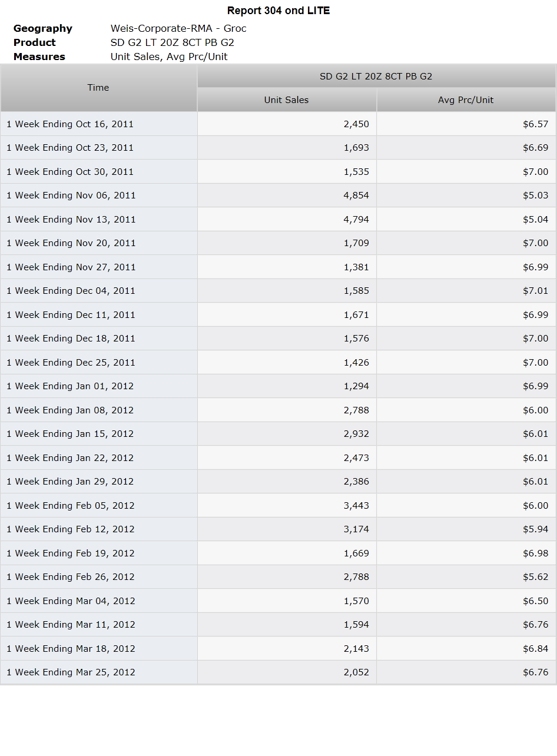Screen dimensions: 557x756
Task: Select the row for Week Ending Dec 25, 2011
Action: click(278, 363)
